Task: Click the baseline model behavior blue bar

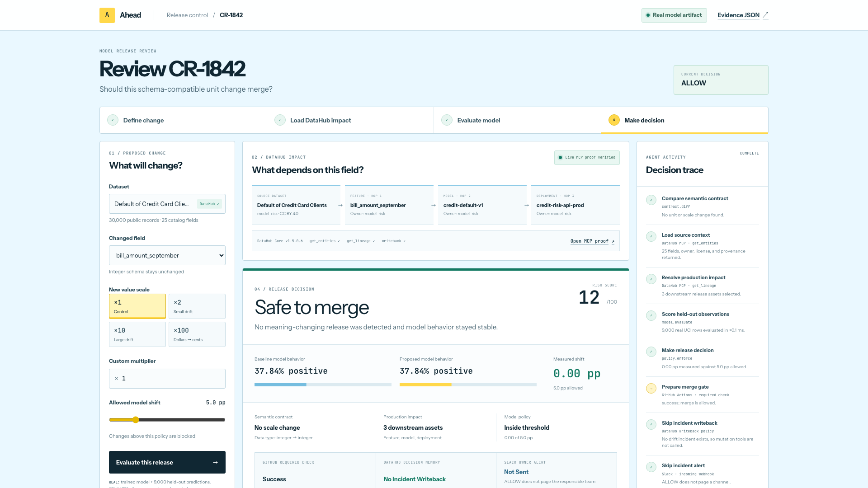Action: (280, 385)
